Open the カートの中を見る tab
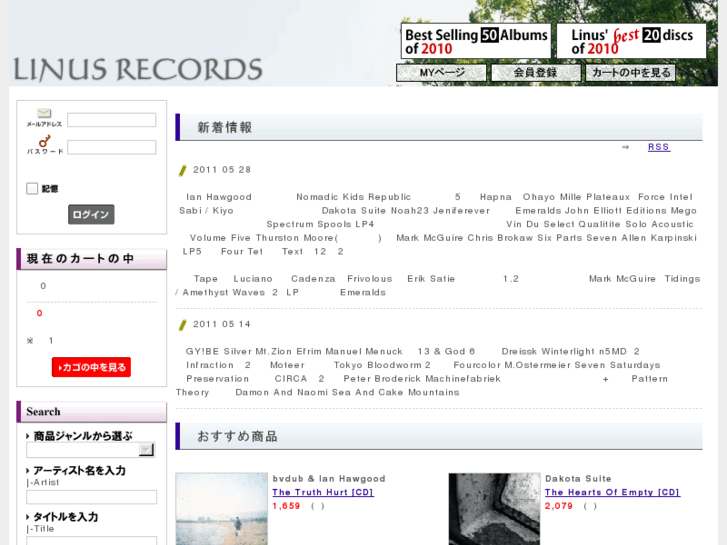This screenshot has width=727, height=545. [x=631, y=73]
